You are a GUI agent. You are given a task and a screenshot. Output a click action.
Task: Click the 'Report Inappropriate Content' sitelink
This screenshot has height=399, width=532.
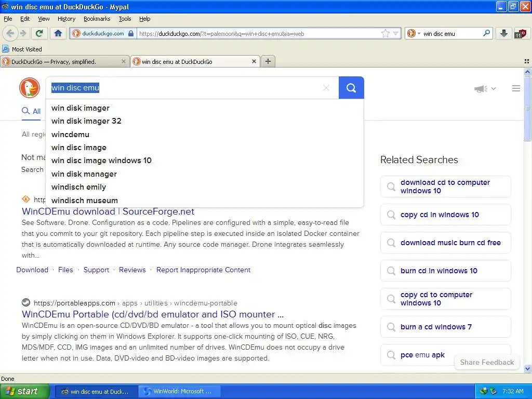(203, 270)
